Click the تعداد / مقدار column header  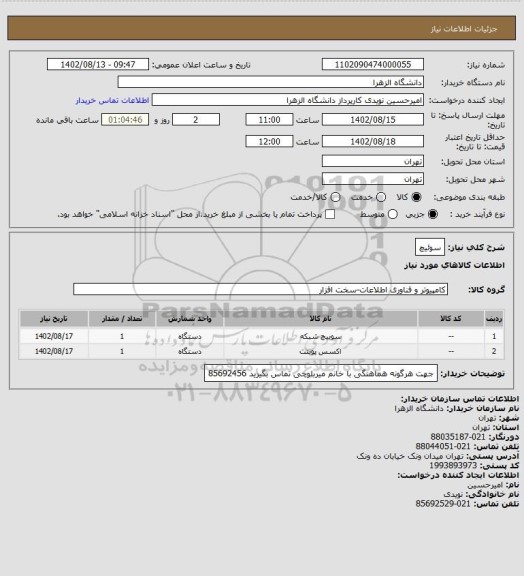[122, 318]
